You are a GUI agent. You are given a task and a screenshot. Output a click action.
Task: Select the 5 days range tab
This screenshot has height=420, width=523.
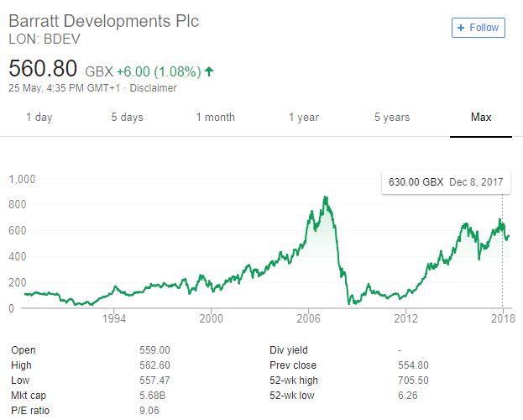point(127,117)
